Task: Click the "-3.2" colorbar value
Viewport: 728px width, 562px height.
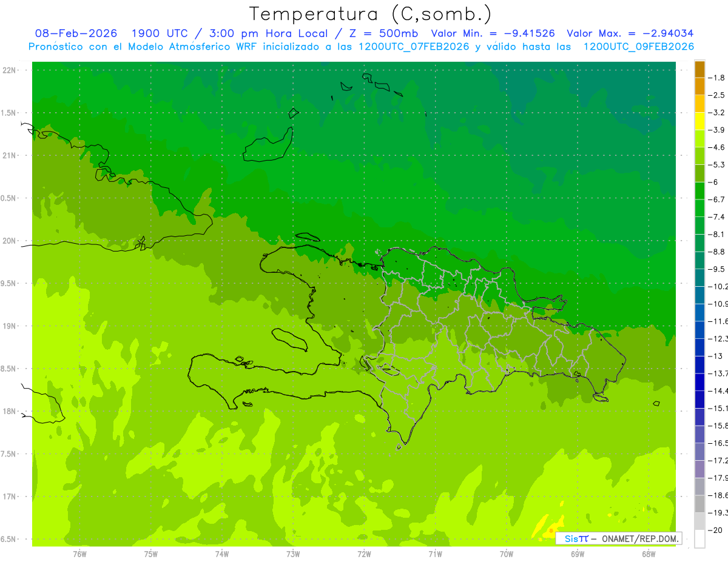Action: point(716,113)
